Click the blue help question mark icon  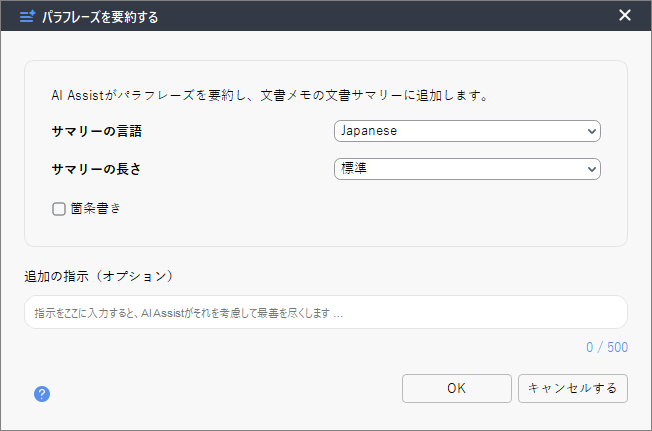tap(42, 394)
